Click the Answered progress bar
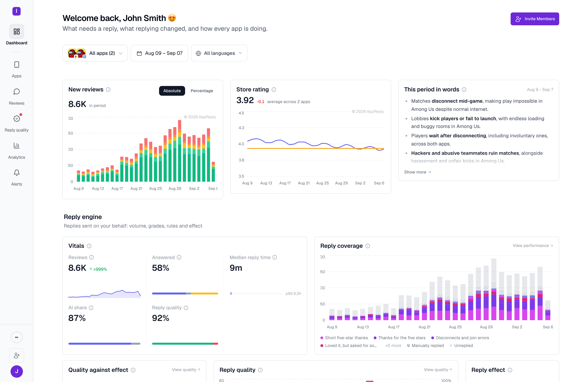The image size is (588, 382). pyautogui.click(x=185, y=294)
